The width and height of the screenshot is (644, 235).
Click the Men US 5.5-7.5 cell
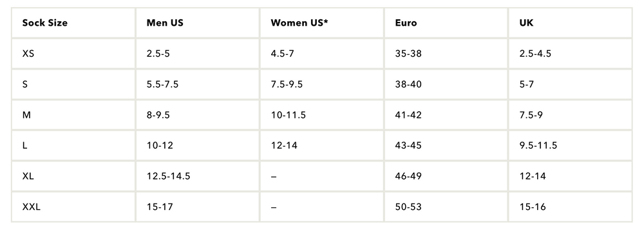[x=198, y=84]
